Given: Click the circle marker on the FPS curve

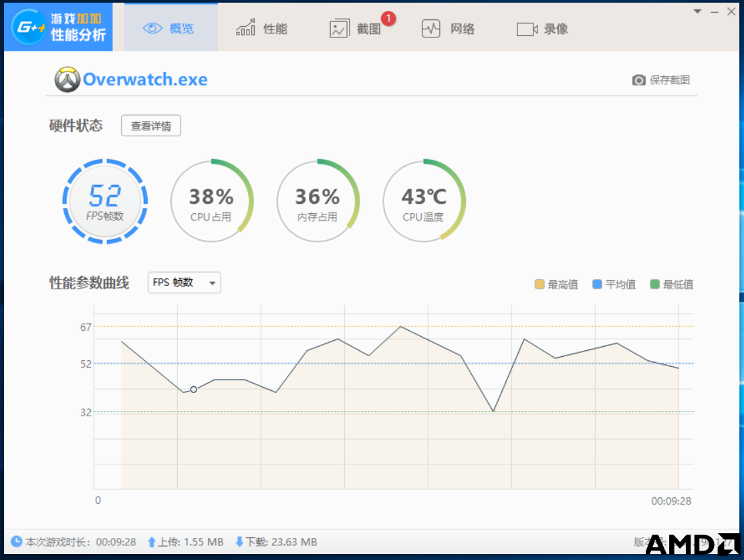Looking at the screenshot, I should [194, 390].
